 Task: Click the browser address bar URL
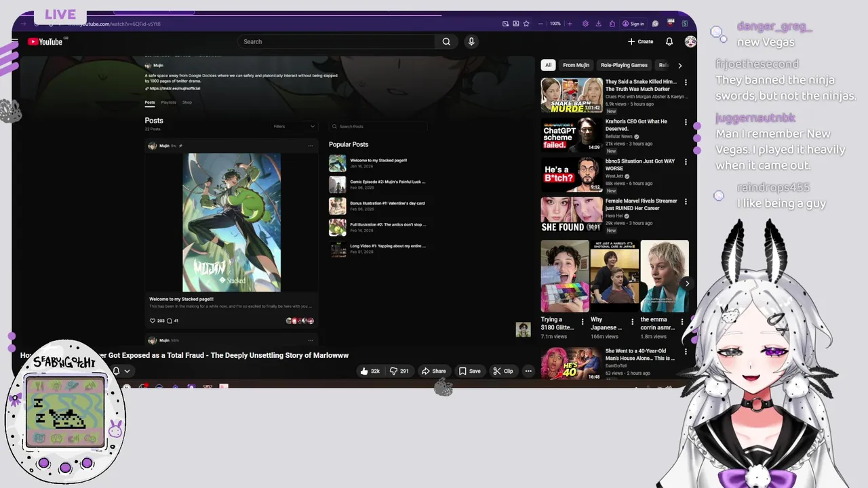click(114, 24)
